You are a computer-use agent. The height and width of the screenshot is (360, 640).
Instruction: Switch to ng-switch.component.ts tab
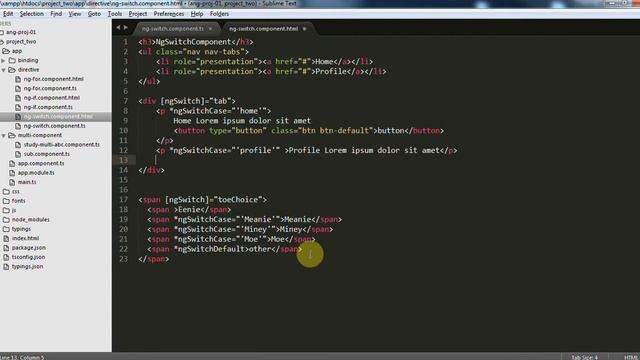click(x=173, y=29)
